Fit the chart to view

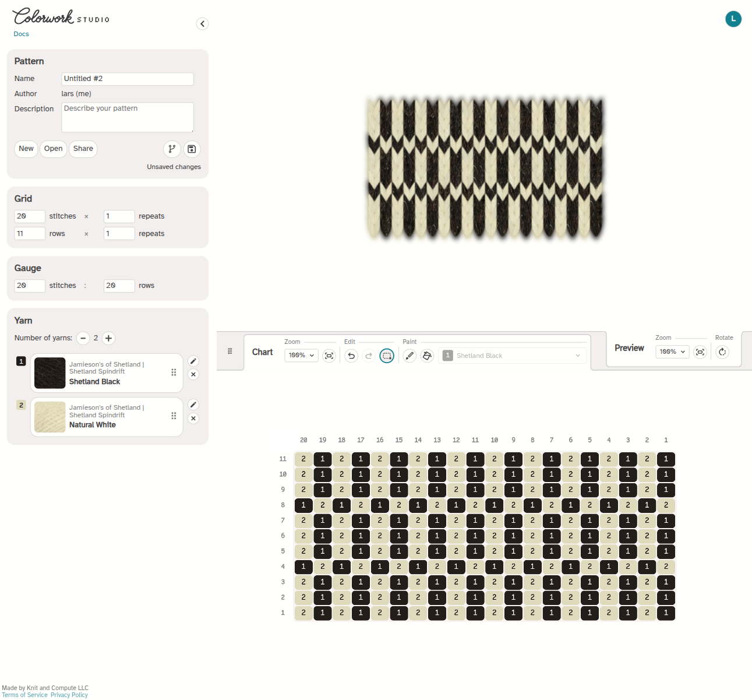click(329, 356)
